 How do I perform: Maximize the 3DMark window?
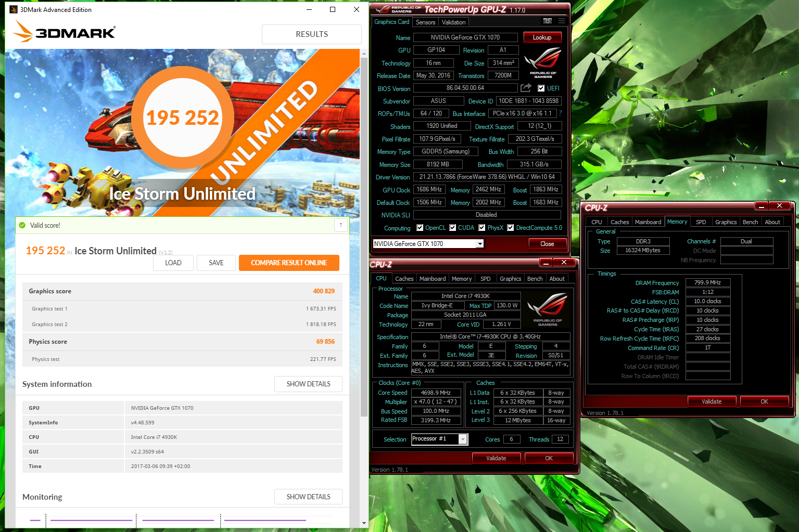click(333, 9)
